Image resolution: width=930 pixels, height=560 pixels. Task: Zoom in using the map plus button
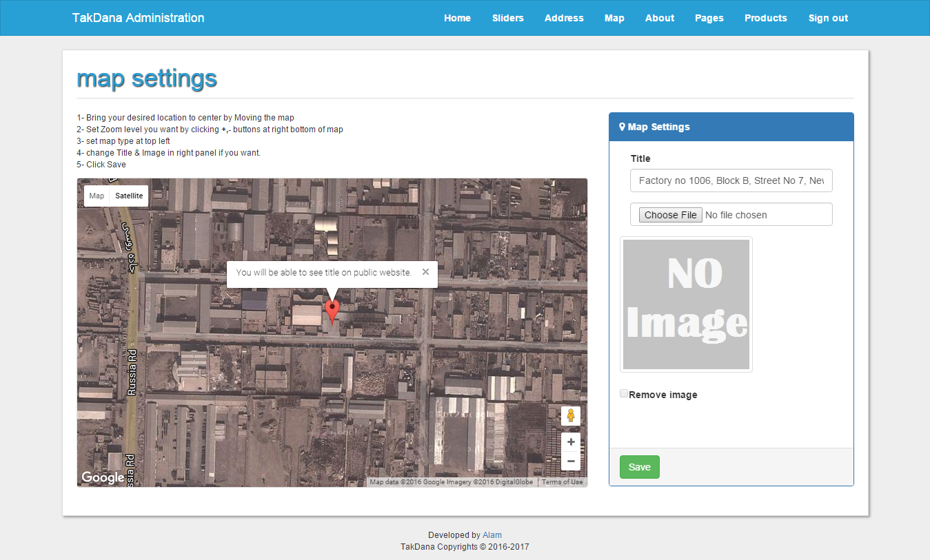[570, 442]
